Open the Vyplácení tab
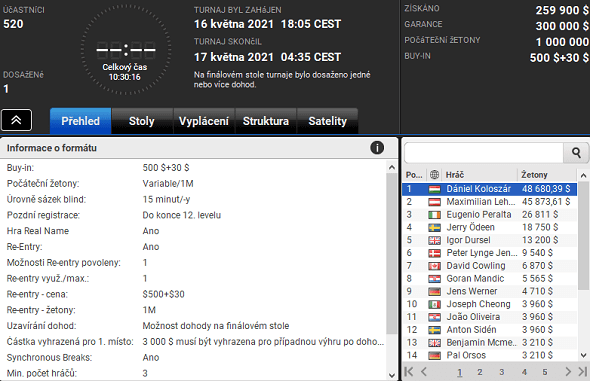 (x=204, y=121)
